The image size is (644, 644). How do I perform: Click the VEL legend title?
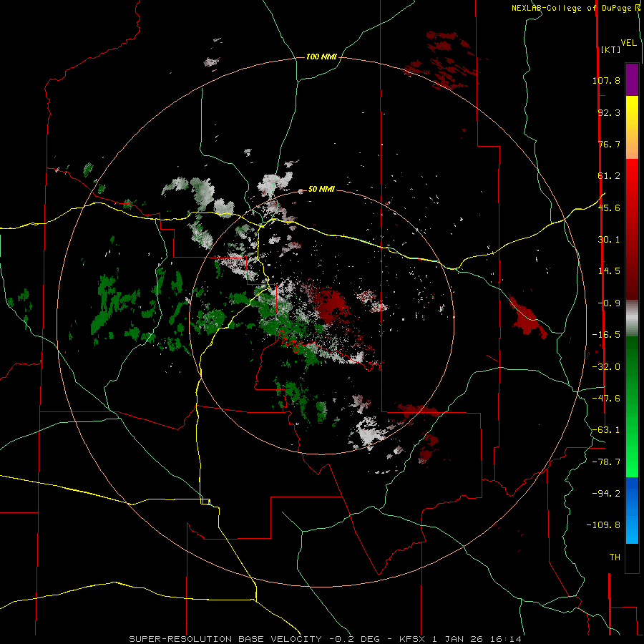point(628,43)
